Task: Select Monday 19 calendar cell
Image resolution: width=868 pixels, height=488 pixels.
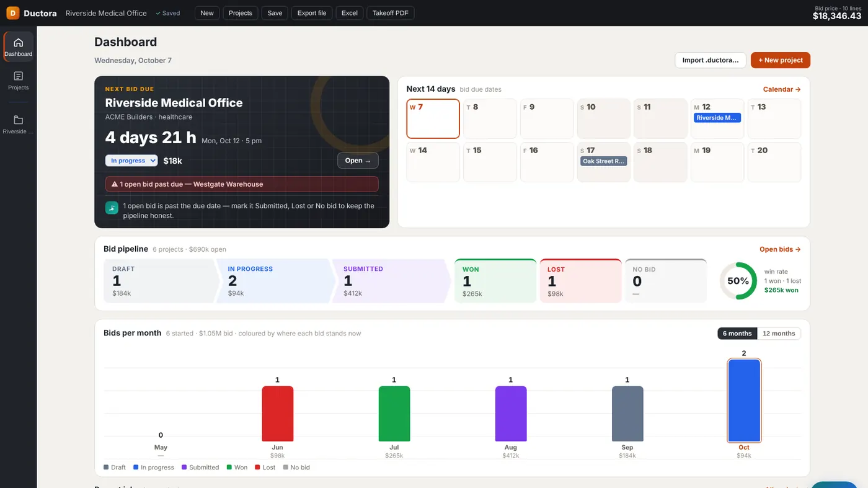Action: point(717,162)
